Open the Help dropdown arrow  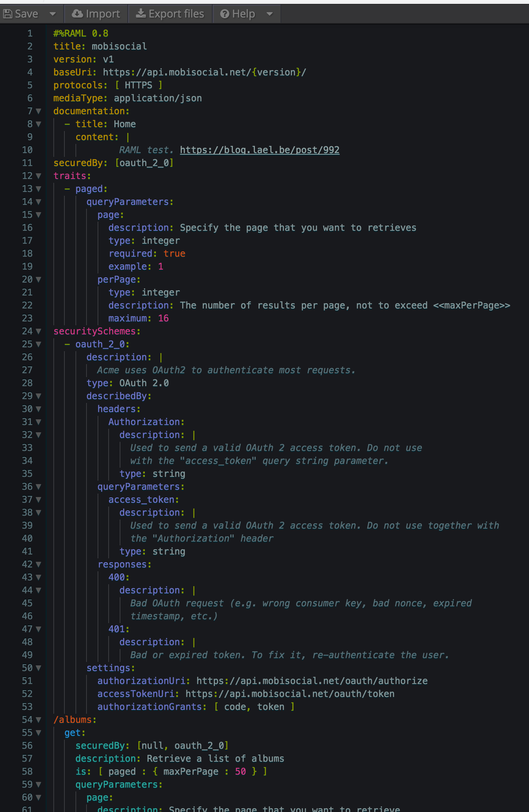click(270, 14)
